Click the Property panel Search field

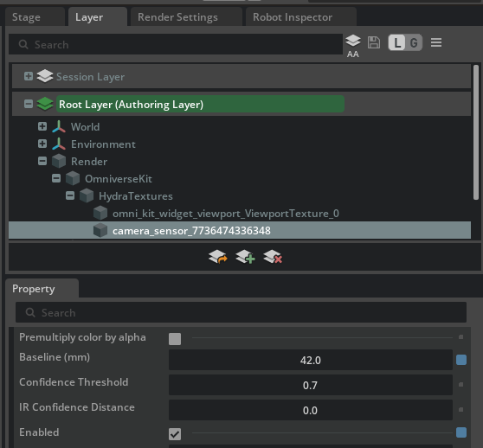tap(241, 312)
